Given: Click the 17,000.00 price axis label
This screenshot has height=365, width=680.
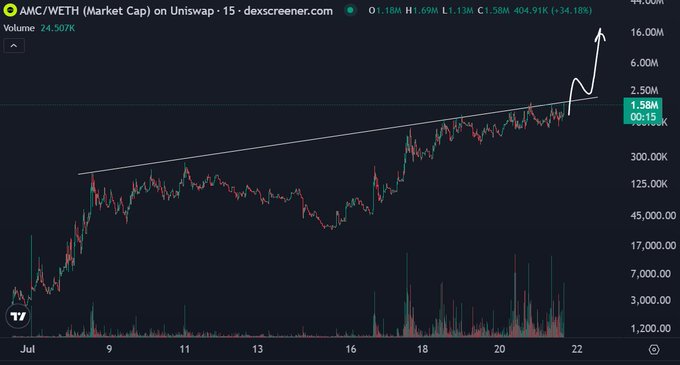Looking at the screenshot, I should 653,246.
